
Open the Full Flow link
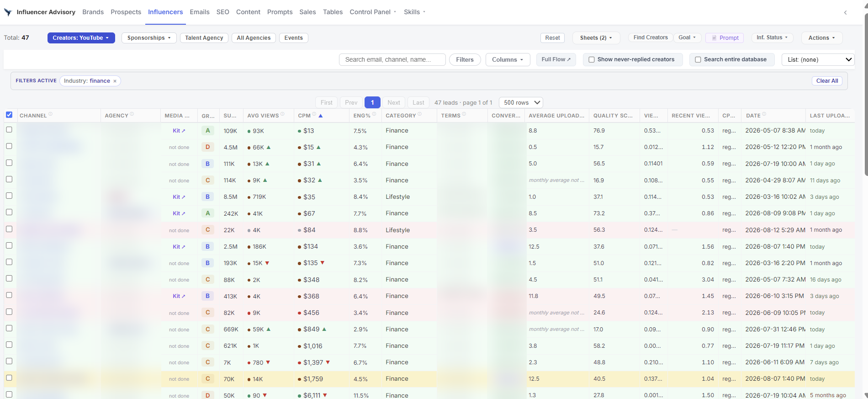click(x=556, y=59)
